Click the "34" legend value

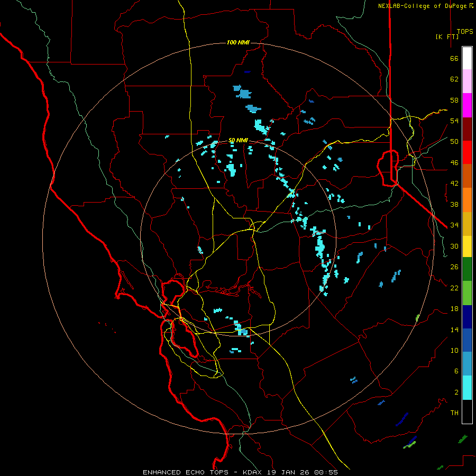[454, 225]
